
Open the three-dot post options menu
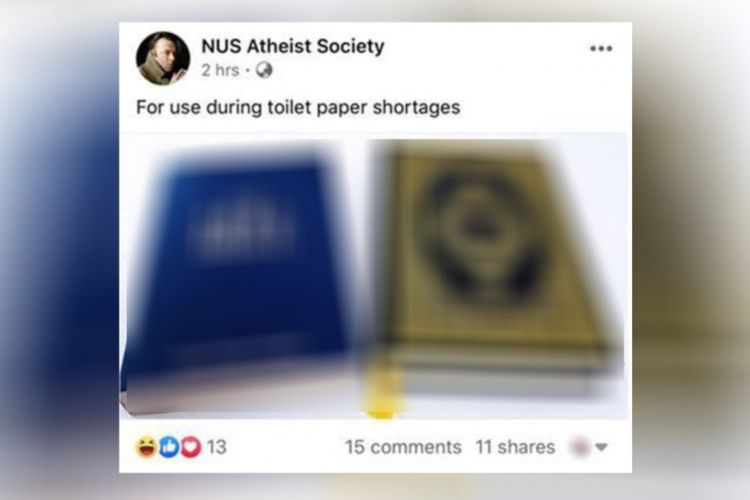click(601, 48)
